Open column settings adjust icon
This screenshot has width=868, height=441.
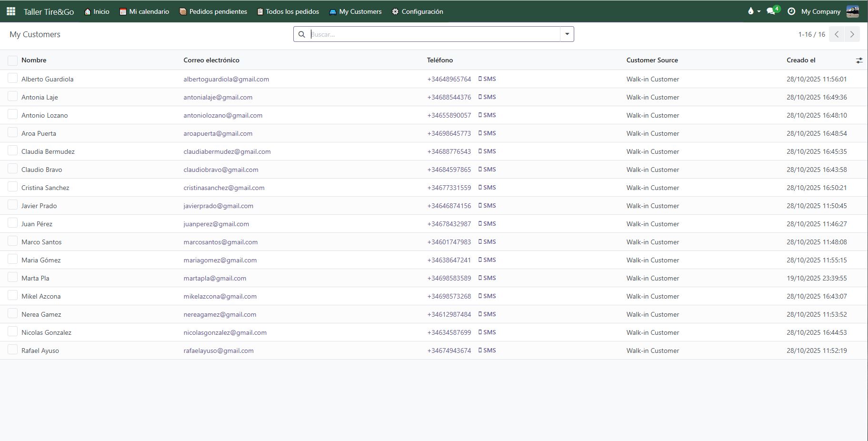pos(859,60)
